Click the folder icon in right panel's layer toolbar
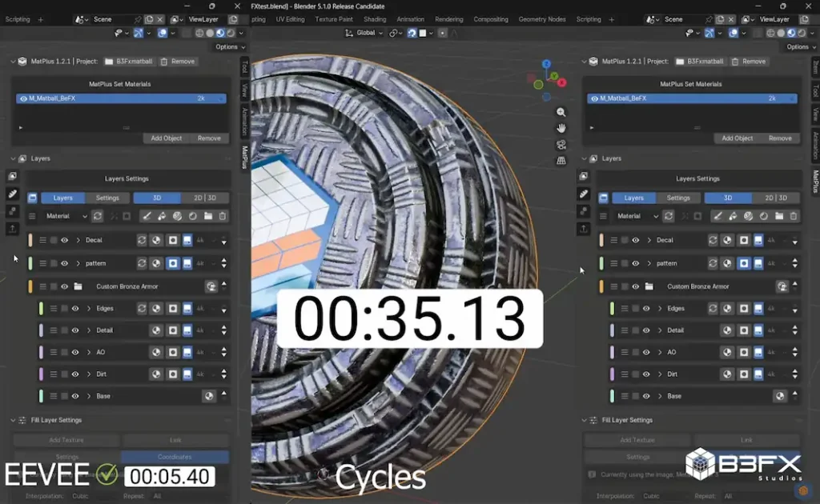 pos(778,216)
